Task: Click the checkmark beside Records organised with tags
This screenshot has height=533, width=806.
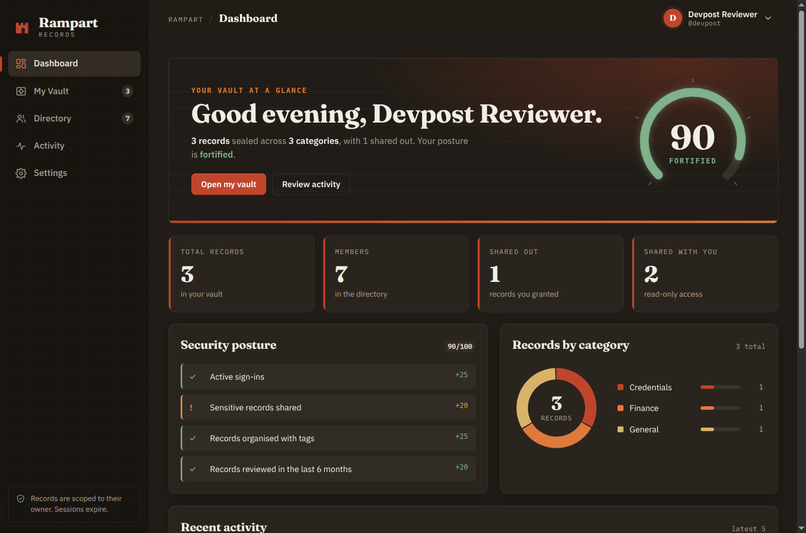Action: [x=193, y=438]
